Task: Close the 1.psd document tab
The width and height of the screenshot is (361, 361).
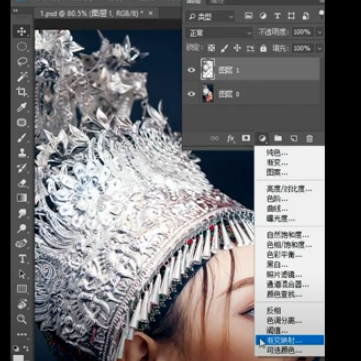Action: click(x=151, y=13)
